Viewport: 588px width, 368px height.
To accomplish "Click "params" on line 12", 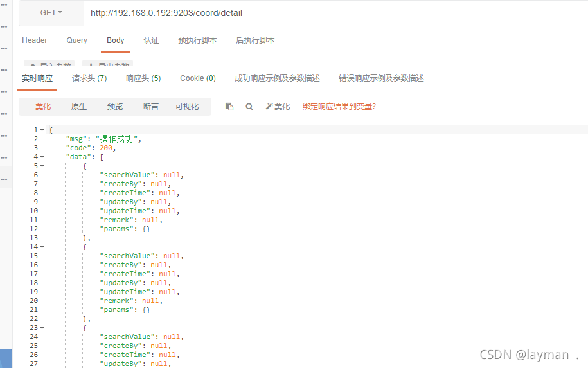I will [x=116, y=229].
